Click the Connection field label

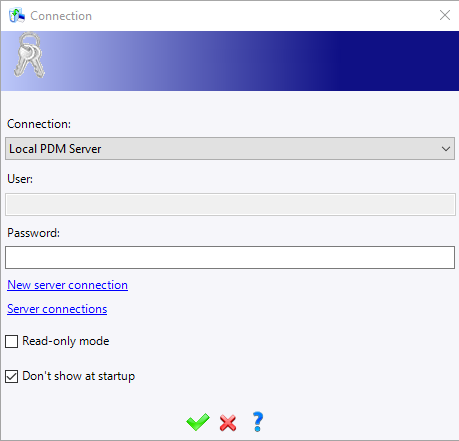click(x=39, y=124)
